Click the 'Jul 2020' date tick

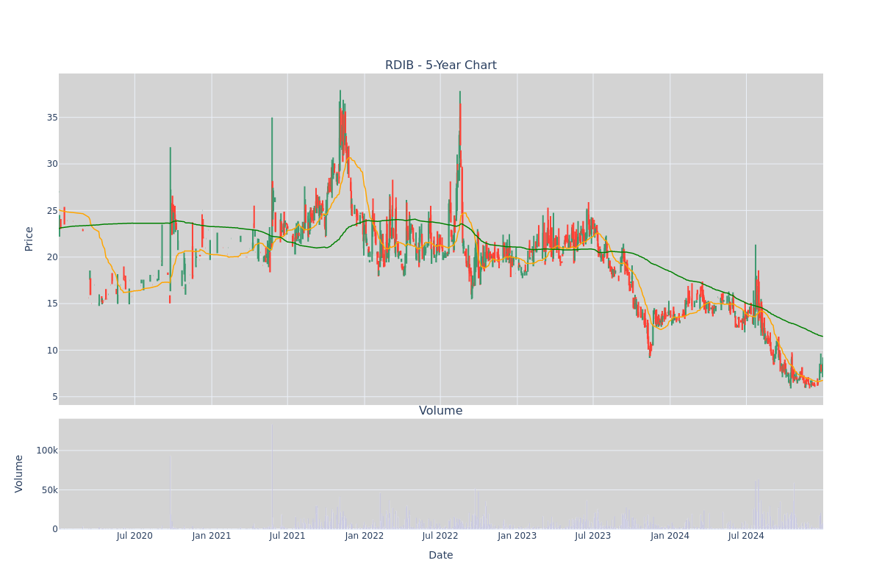[135, 536]
